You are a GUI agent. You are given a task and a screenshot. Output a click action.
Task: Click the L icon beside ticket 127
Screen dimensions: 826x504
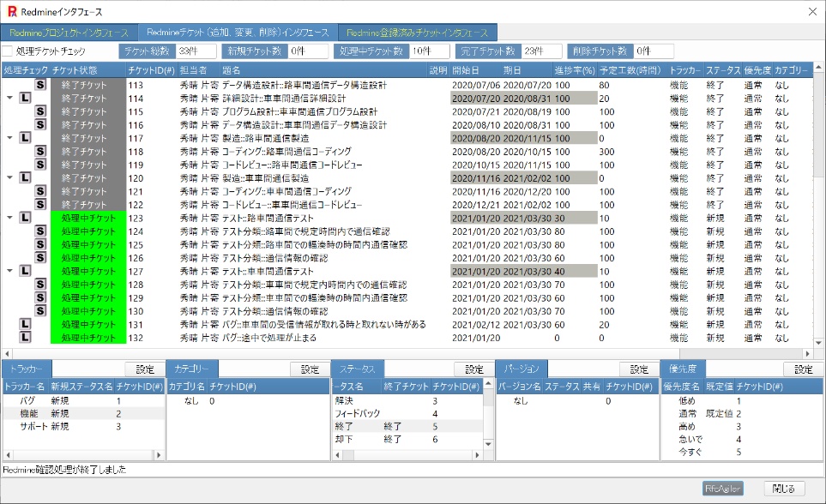point(25,271)
